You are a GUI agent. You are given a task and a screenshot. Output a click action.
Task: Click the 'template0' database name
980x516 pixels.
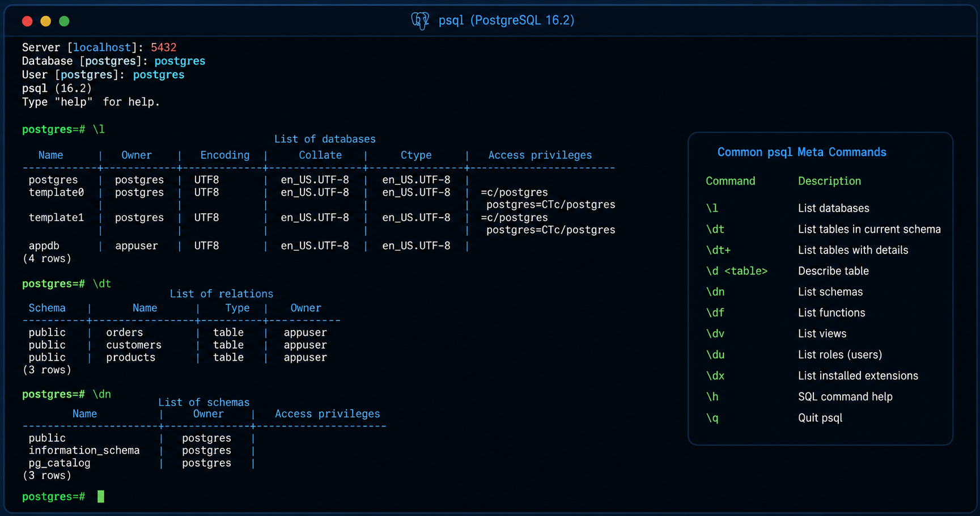(56, 193)
